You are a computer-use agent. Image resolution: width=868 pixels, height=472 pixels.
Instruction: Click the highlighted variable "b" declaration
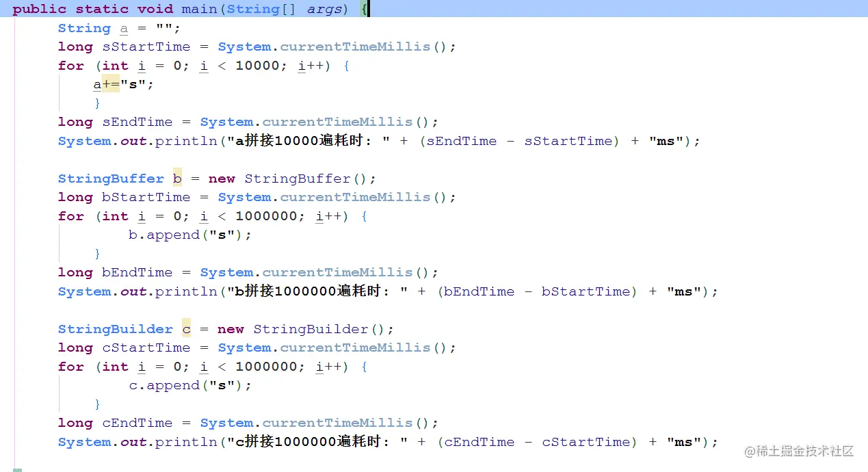coord(177,179)
